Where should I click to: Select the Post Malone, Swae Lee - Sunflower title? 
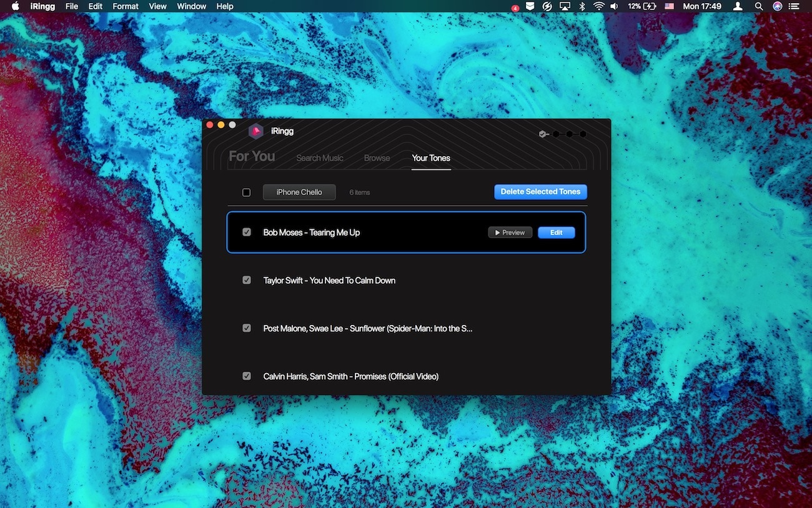point(368,329)
